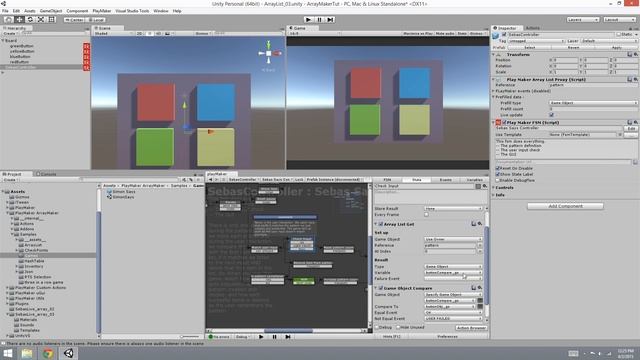640x360 pixels.
Task: Select the Scale tool in toolbar
Action: click(x=41, y=20)
